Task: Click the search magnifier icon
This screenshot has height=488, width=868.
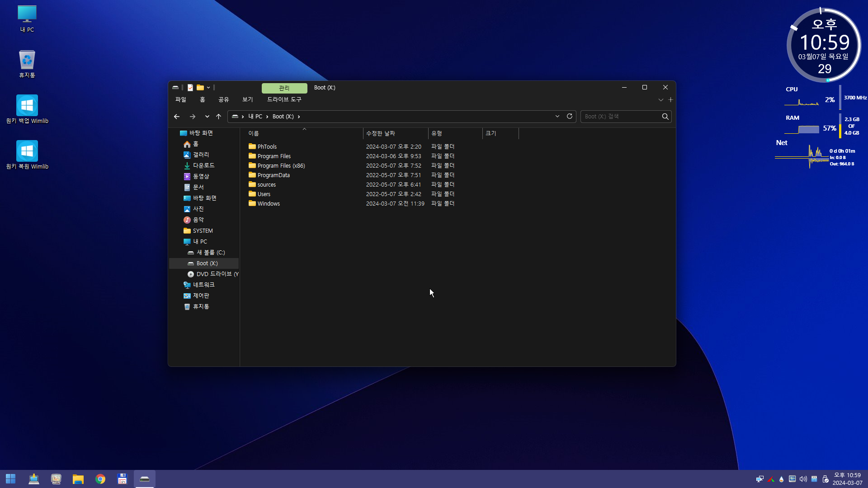Action: (665, 117)
